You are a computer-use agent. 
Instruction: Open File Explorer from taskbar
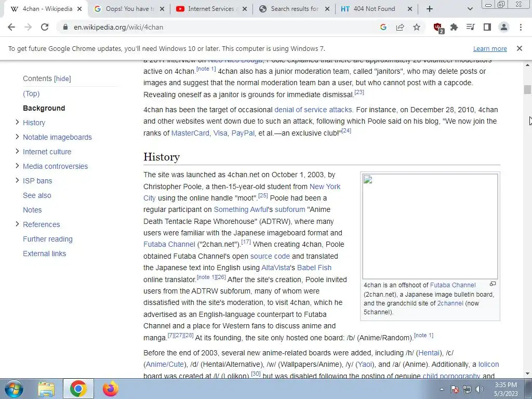[x=46, y=389]
